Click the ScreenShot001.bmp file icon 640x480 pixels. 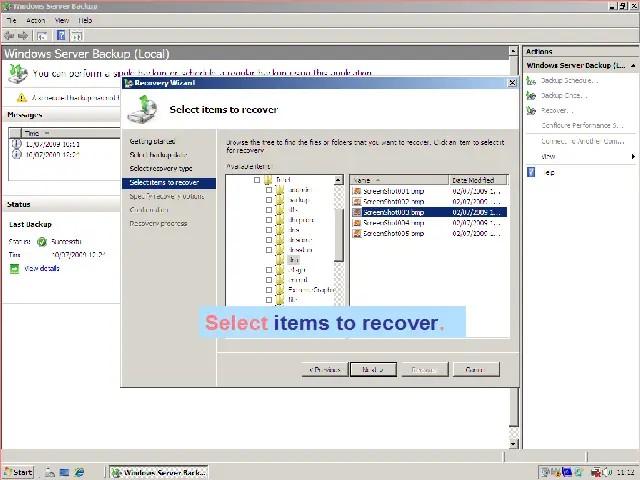point(357,191)
